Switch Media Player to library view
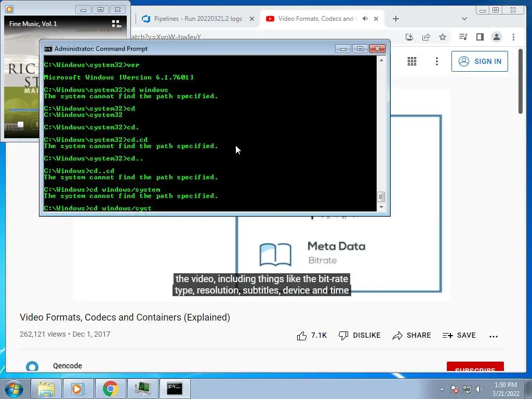This screenshot has width=532, height=399. tap(116, 24)
